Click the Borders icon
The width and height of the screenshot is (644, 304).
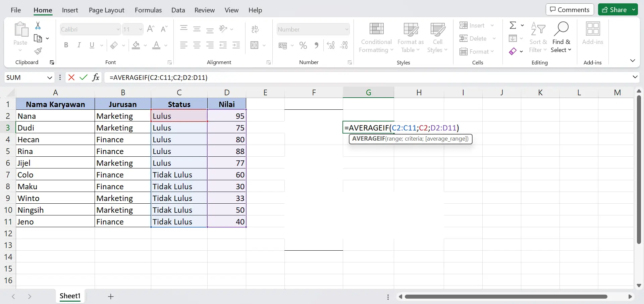click(x=114, y=45)
